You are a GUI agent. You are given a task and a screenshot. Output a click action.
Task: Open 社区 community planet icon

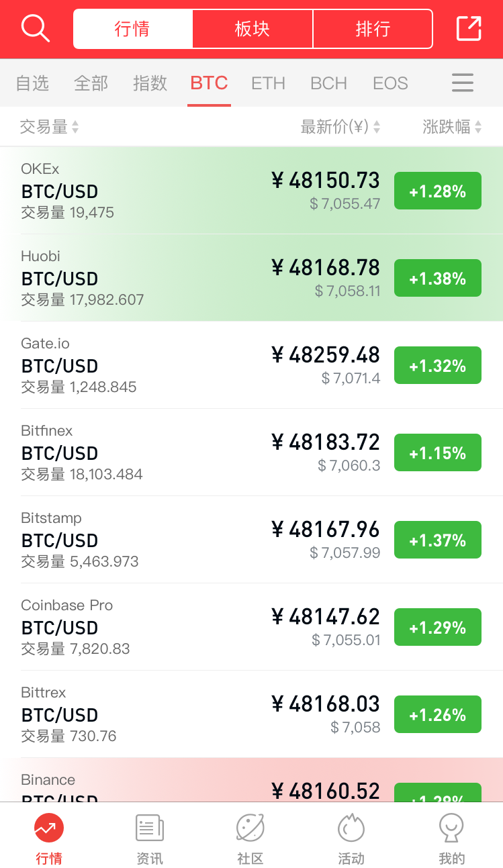[250, 828]
